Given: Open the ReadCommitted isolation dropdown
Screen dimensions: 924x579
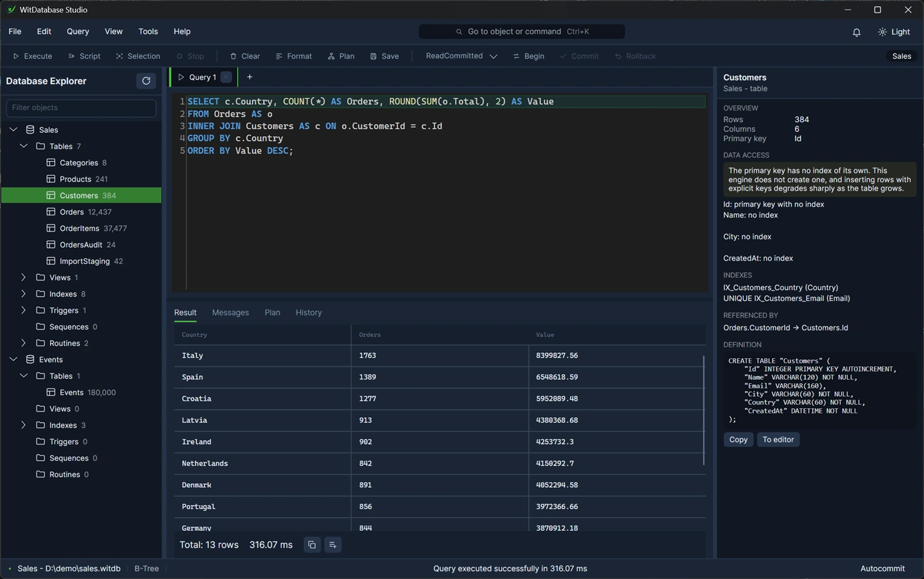Looking at the screenshot, I should pos(461,56).
